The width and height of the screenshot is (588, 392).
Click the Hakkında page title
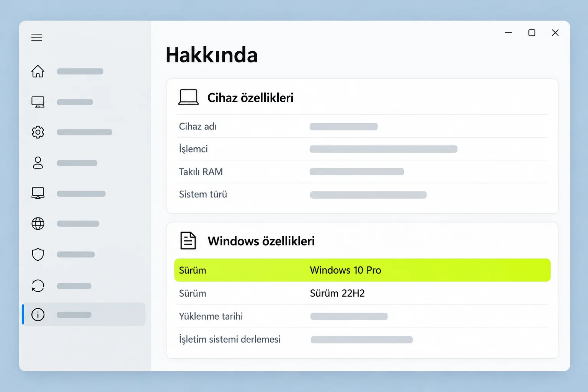pos(212,55)
